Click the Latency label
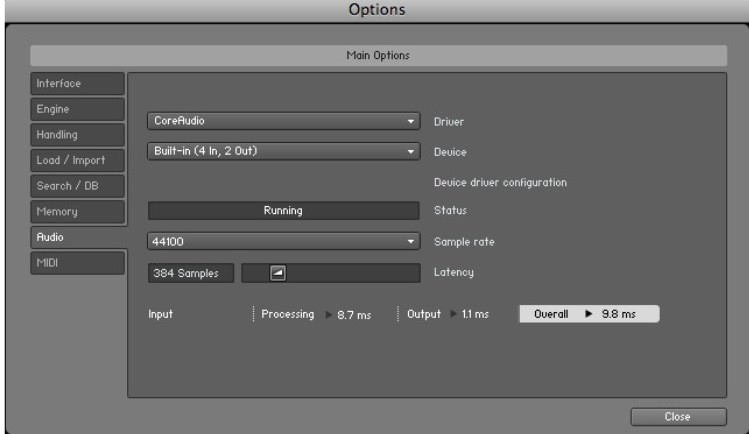This screenshot has width=749, height=434. coord(454,272)
